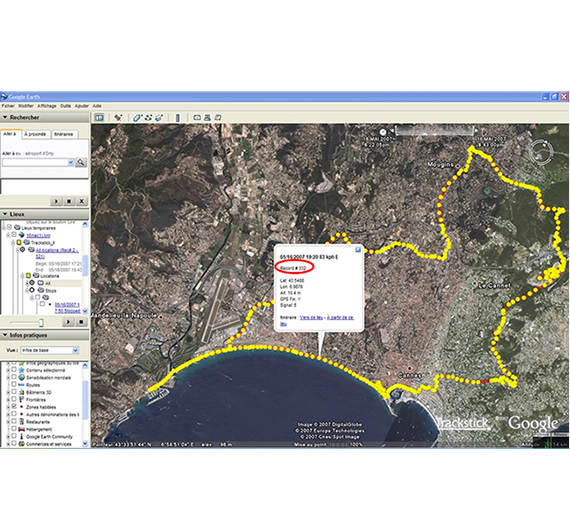This screenshot has height=526, width=570.
Task: Click the Add Path toolbar icon
Action: 148,117
